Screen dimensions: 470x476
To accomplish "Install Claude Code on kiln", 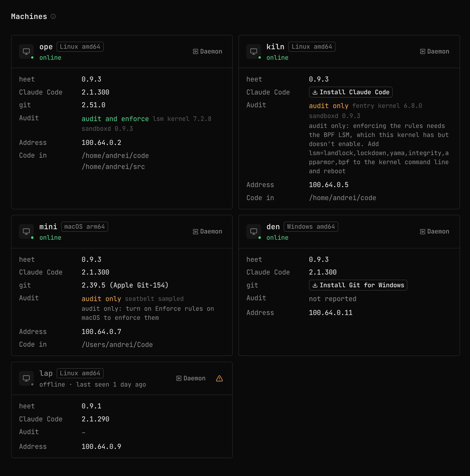I will coord(351,92).
